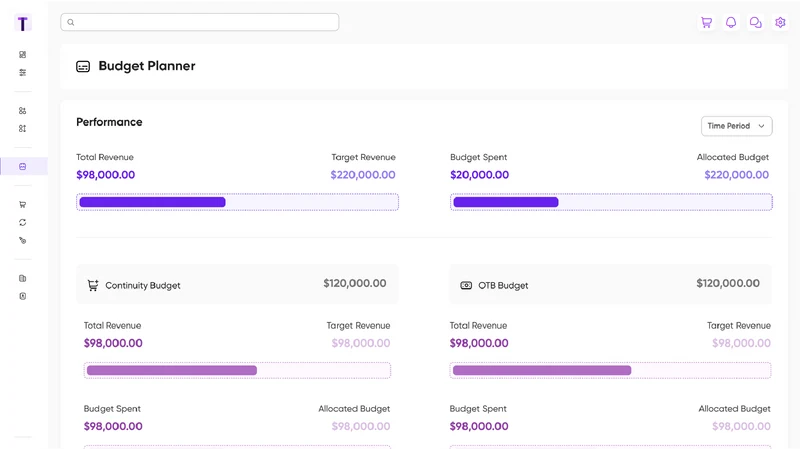The image size is (800, 450).
Task: Click the purple T logo in sidebar
Action: (x=22, y=23)
